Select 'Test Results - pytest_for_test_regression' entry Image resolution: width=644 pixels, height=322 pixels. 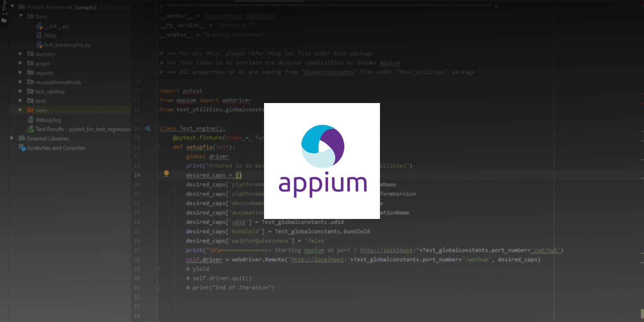pos(83,129)
